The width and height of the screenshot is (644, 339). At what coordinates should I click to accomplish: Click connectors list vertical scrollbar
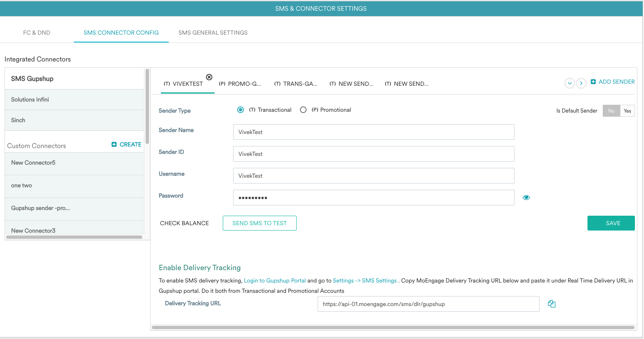click(147, 106)
